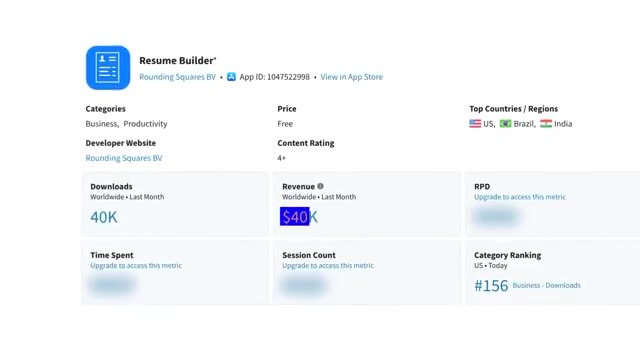The image size is (640, 360).
Task: Open Rounding Squares BV developer website link
Action: point(124,158)
